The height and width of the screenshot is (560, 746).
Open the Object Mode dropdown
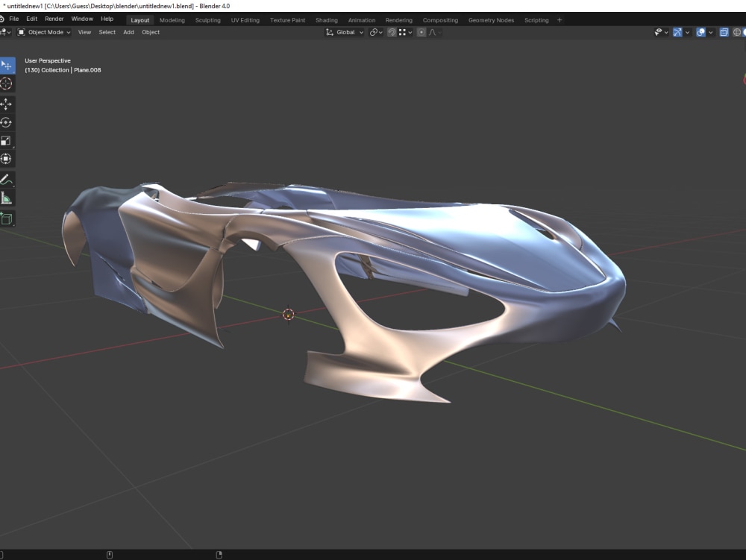coord(44,32)
